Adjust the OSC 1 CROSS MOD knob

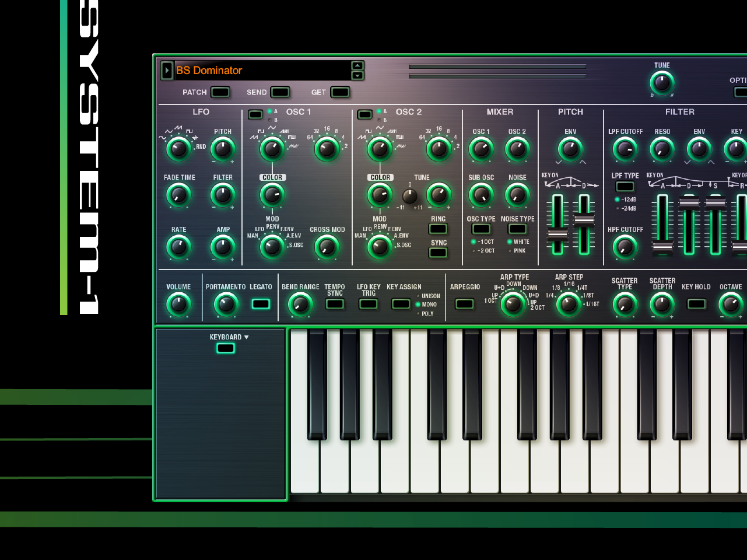[327, 248]
